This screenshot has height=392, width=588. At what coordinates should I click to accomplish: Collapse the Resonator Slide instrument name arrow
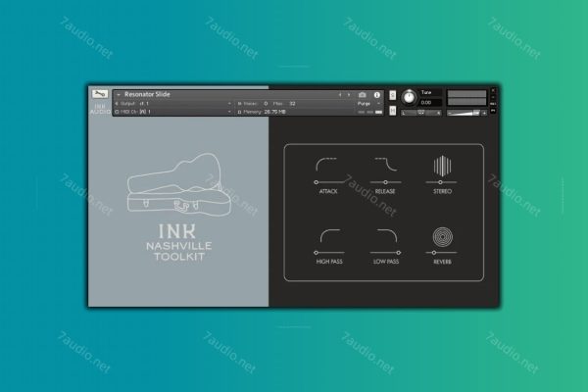click(x=119, y=95)
